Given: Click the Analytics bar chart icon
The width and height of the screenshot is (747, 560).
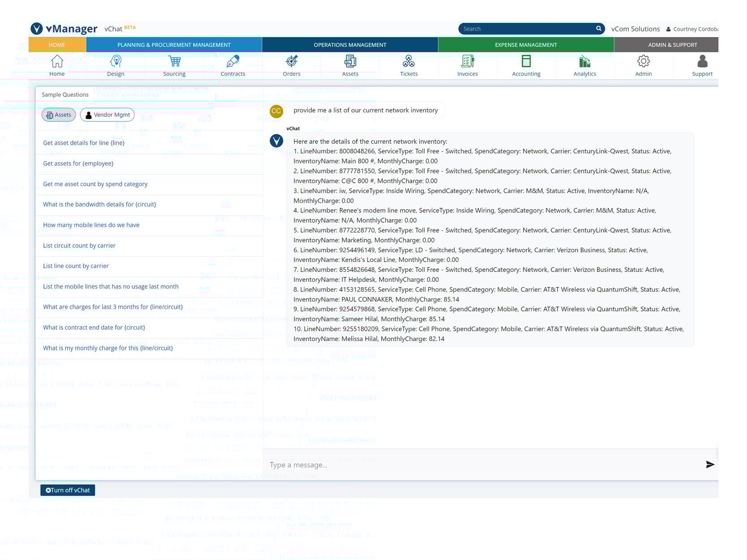Looking at the screenshot, I should click(585, 65).
